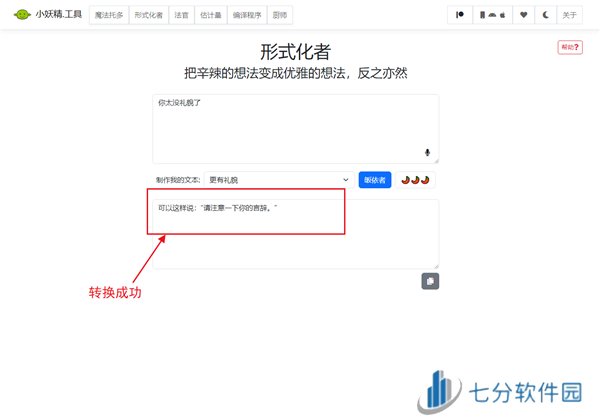Screen dimensions: 600x418
Task: Expand the 更有礼貌 tone dropdown
Action: point(279,180)
